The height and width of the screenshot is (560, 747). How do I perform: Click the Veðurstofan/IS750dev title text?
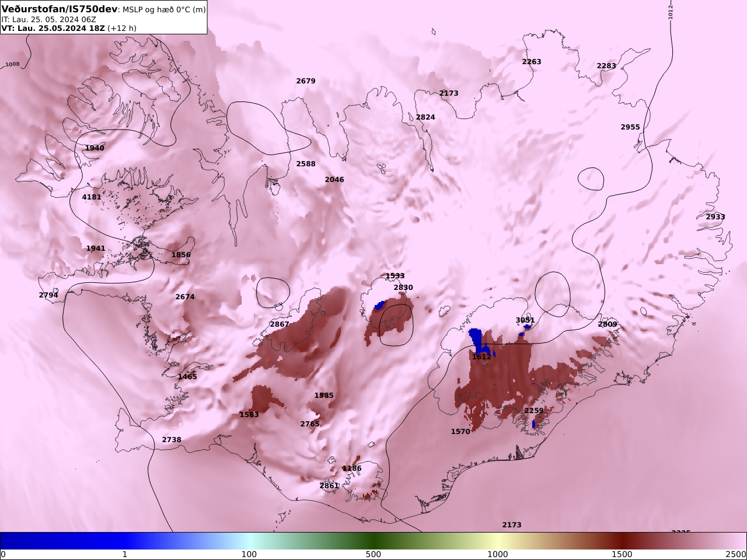60,9
